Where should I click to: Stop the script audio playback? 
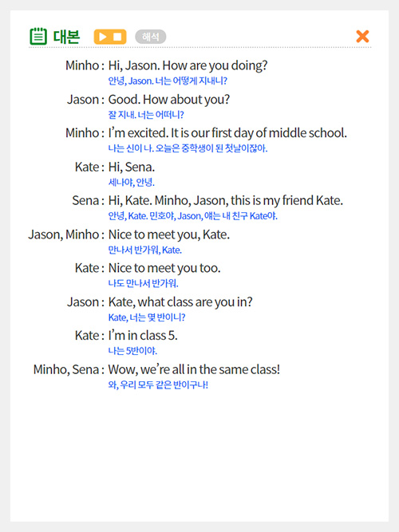pos(117,37)
